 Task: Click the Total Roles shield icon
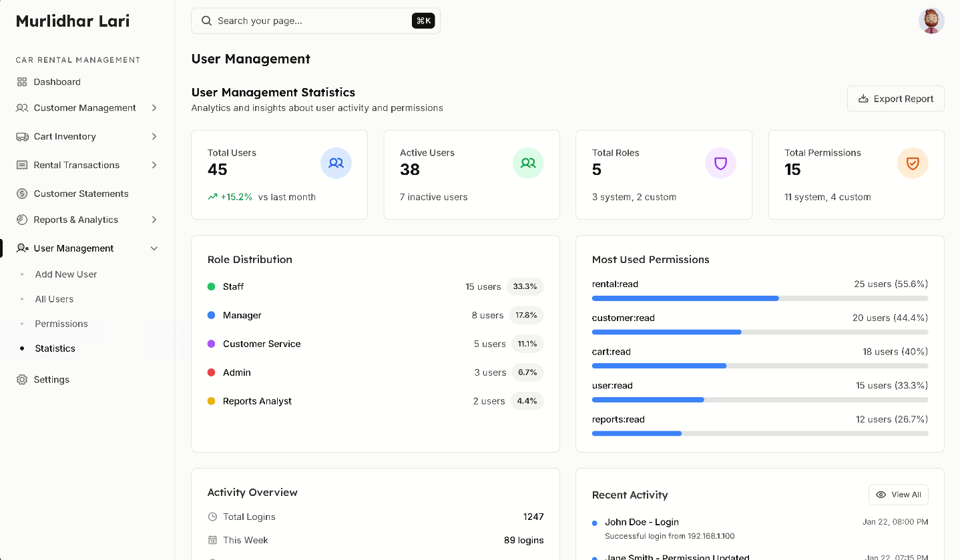tap(720, 163)
